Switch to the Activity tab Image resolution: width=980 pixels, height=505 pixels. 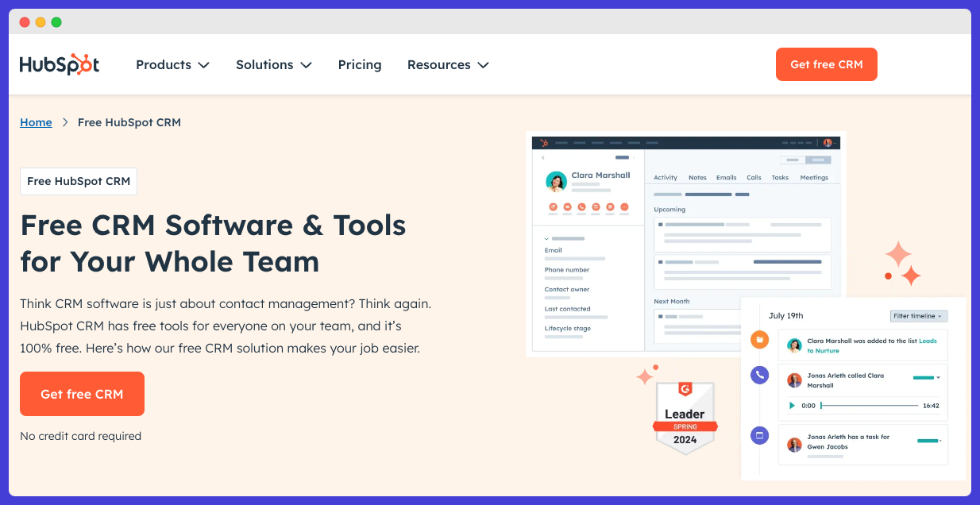(666, 178)
